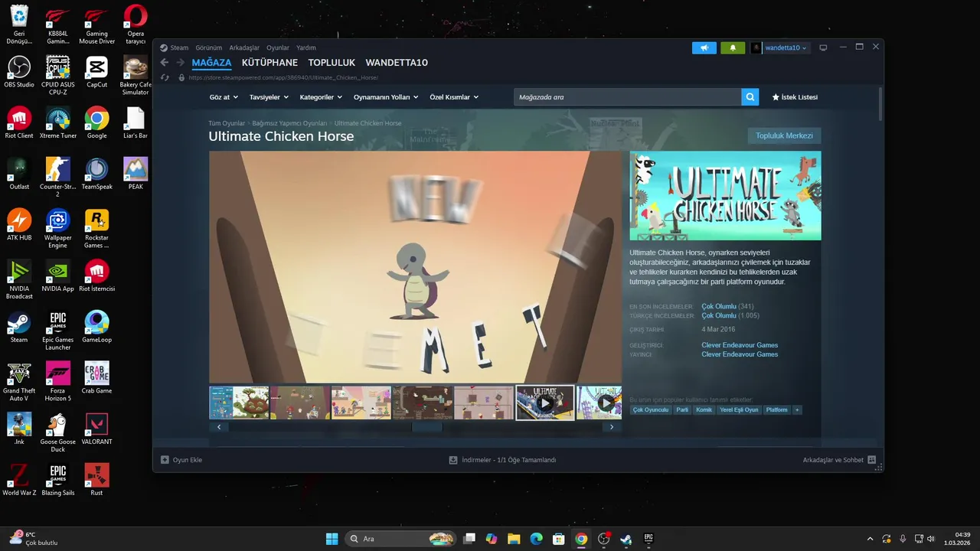The image size is (980, 551).
Task: Switch to the WANDETTA10 profile tab
Action: tap(397, 63)
